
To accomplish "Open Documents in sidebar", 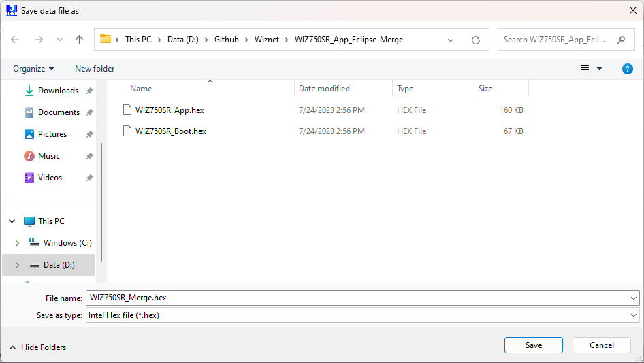I will [59, 112].
